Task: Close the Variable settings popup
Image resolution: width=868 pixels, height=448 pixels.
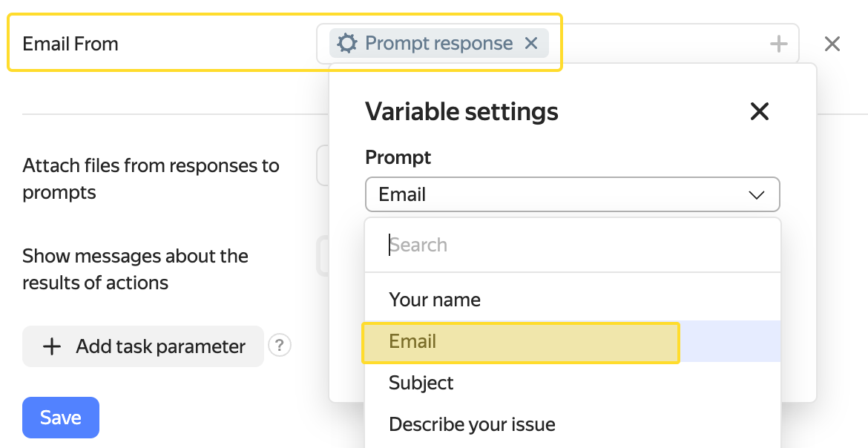Action: point(760,112)
